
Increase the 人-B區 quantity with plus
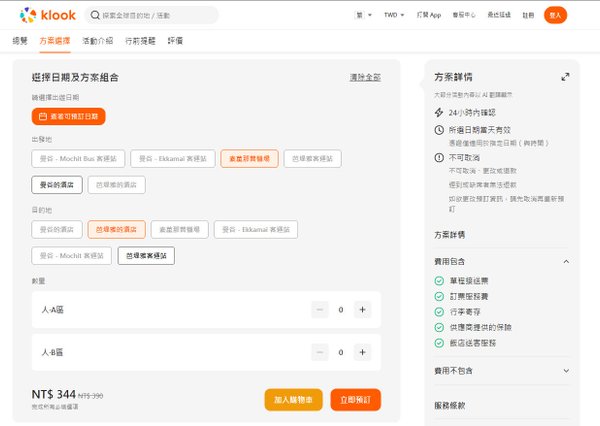tap(362, 352)
